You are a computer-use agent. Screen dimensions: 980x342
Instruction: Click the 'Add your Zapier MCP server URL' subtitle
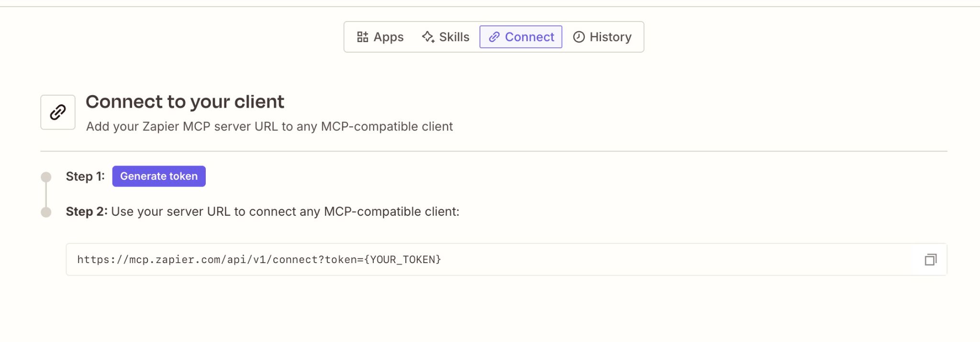point(269,126)
